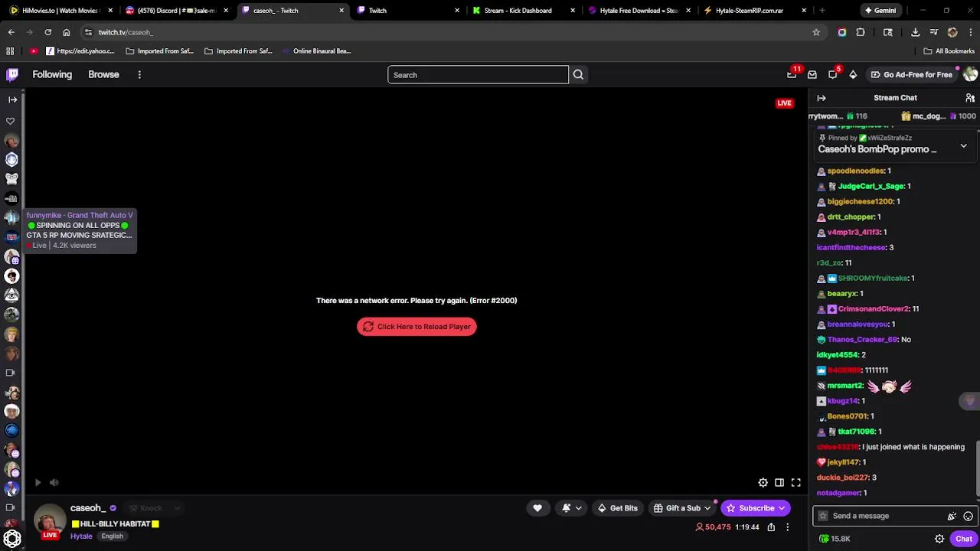Click the Get Bits button below the player

(x=616, y=508)
